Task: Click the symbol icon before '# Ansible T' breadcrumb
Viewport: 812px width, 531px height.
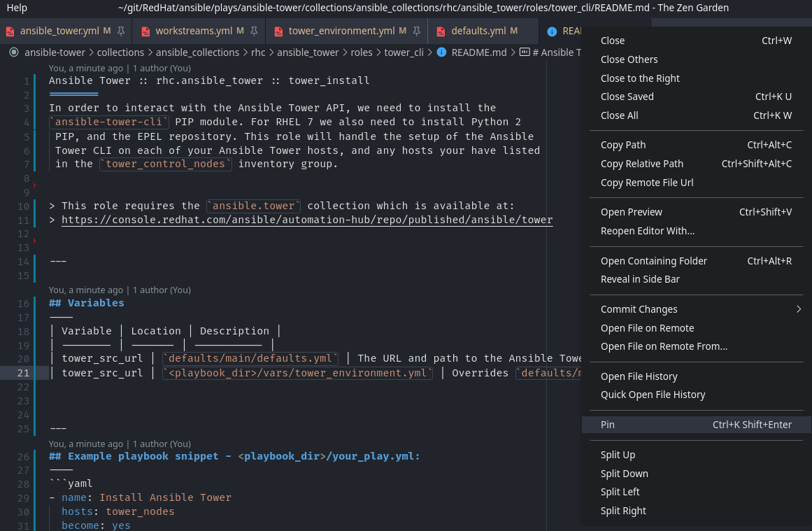Action: (x=525, y=52)
